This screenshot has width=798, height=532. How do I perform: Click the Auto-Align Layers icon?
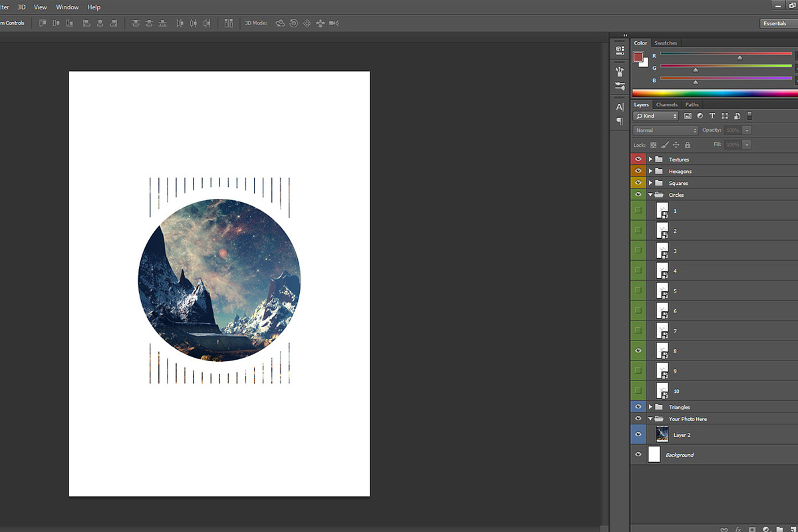point(229,23)
